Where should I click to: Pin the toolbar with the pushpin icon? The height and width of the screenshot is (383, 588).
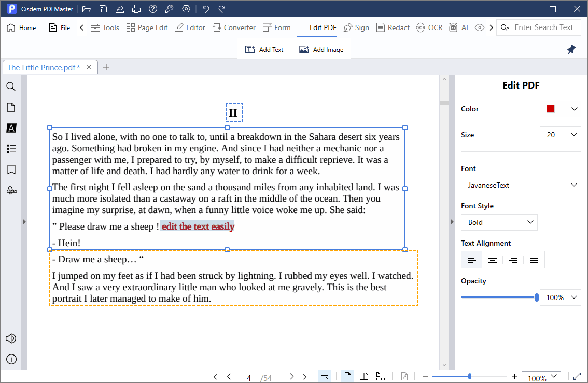(x=571, y=49)
